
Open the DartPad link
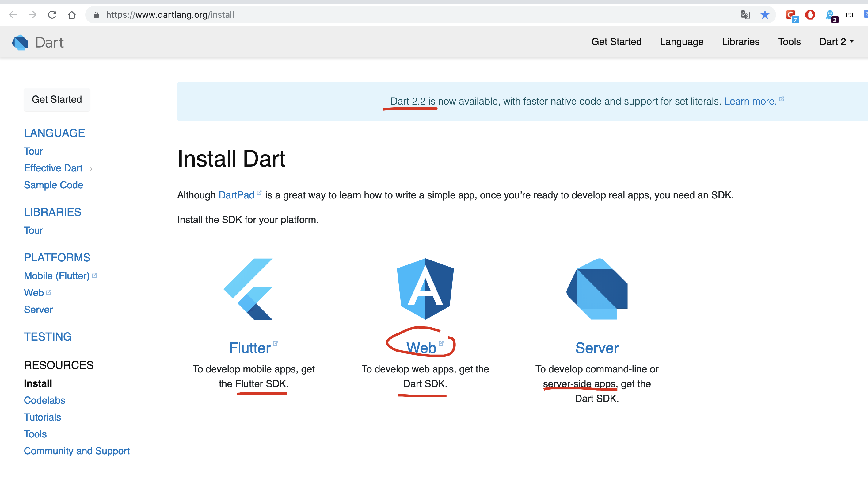pos(236,195)
